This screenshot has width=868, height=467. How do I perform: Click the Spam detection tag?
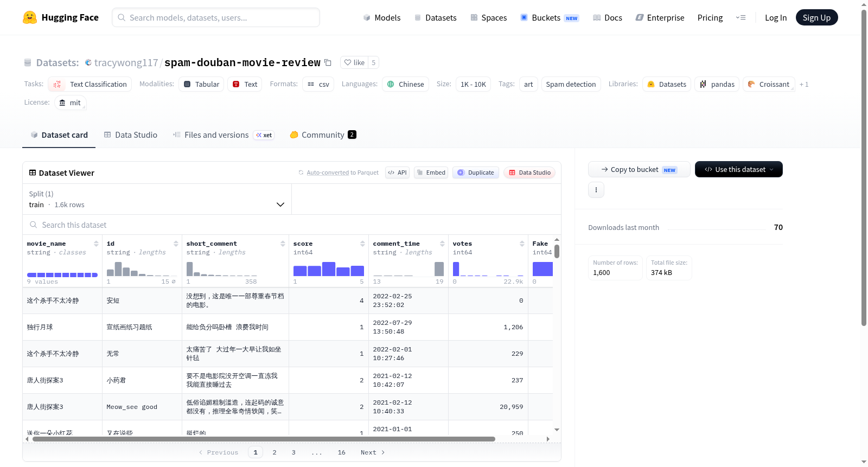point(571,84)
